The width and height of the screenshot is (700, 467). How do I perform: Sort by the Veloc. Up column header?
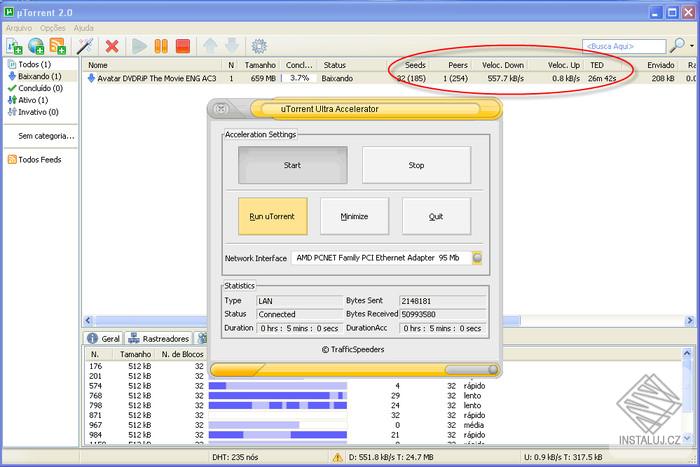click(563, 65)
